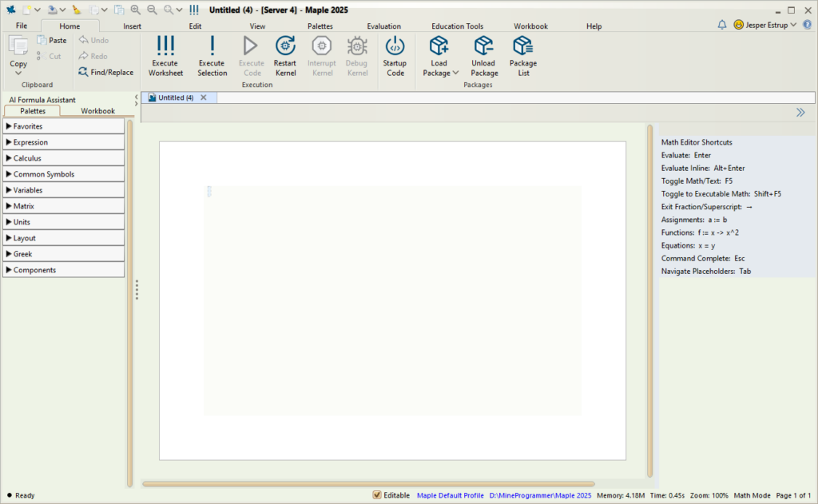
Task: Expand the Components palette
Action: [x=64, y=270]
